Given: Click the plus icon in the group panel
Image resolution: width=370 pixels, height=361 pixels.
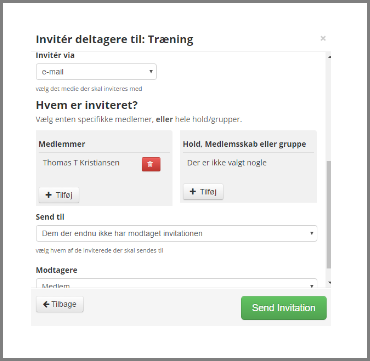Looking at the screenshot, I should tap(193, 192).
